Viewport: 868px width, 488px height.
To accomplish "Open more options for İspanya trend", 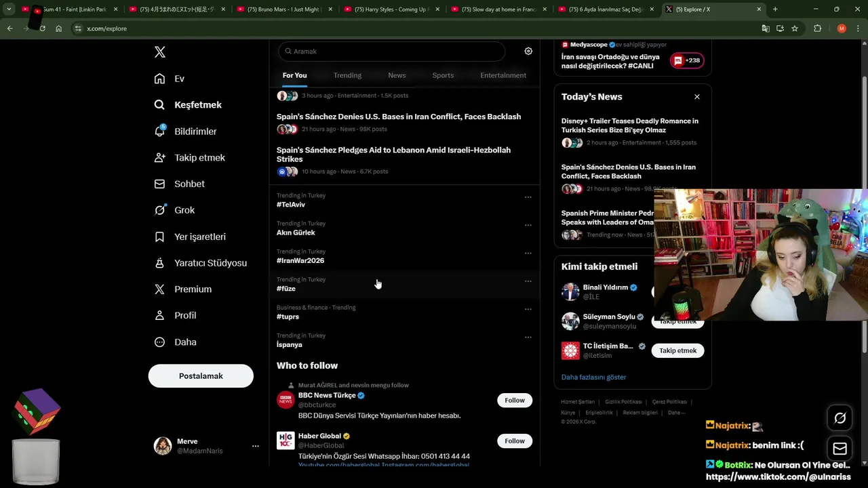I will [528, 337].
